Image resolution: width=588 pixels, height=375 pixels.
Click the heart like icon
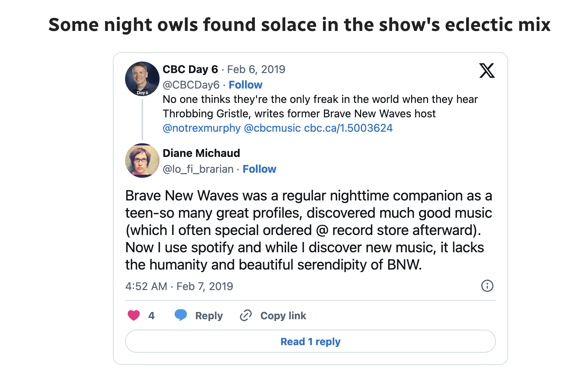click(x=134, y=315)
